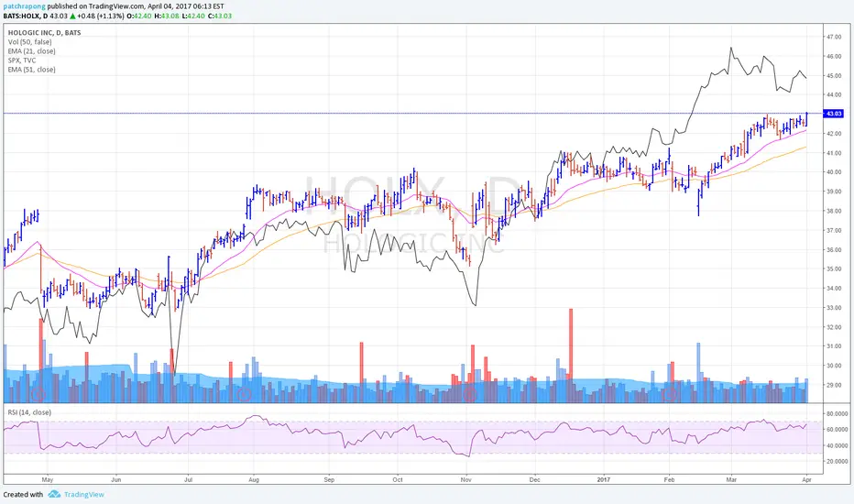Select the late-July earnings circle marker
The width and height of the screenshot is (854, 504).
(245, 394)
